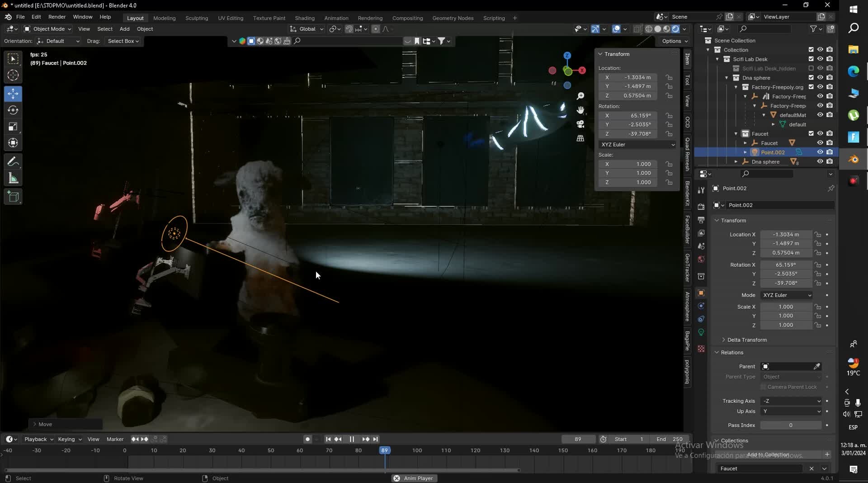
Task: Set viewport shading to rendered mode
Action: [675, 28]
